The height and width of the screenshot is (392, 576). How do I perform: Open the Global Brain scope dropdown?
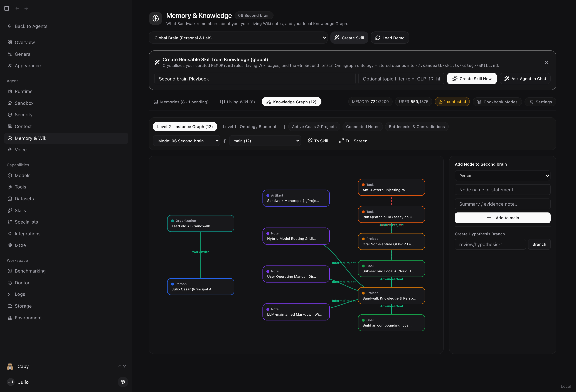click(238, 38)
